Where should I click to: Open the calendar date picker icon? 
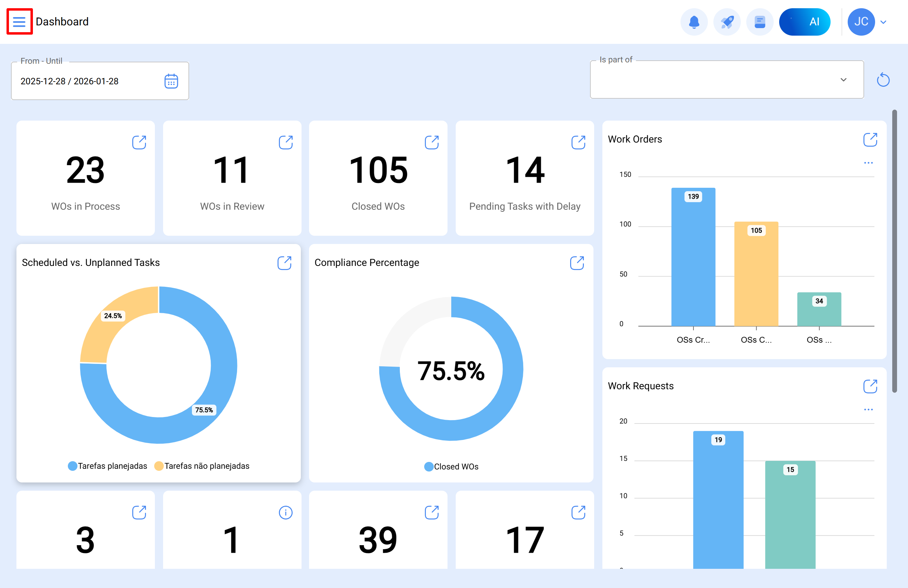click(x=171, y=81)
